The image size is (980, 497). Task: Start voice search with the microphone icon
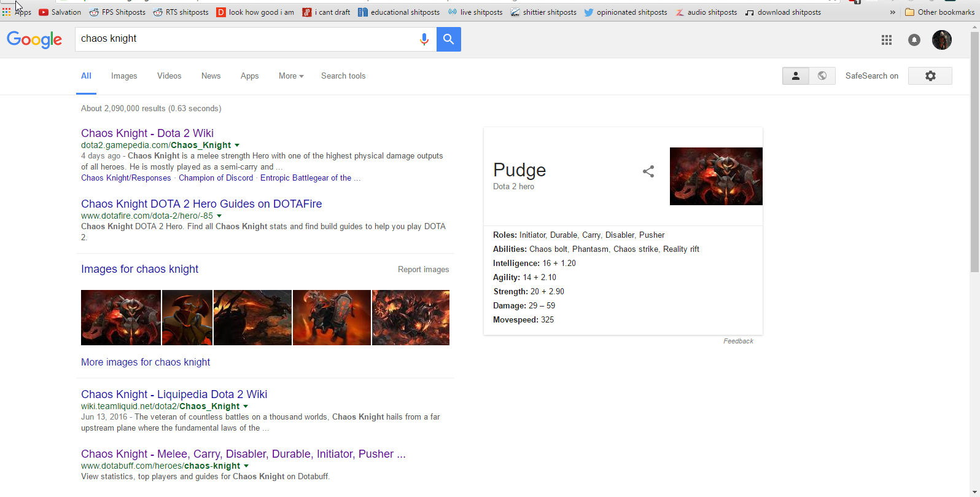click(x=424, y=39)
